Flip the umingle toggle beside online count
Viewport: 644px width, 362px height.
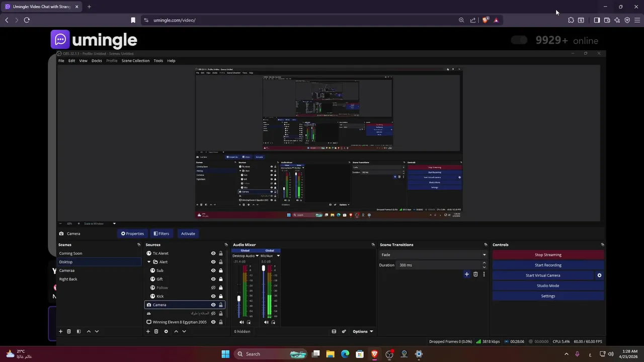point(519,40)
